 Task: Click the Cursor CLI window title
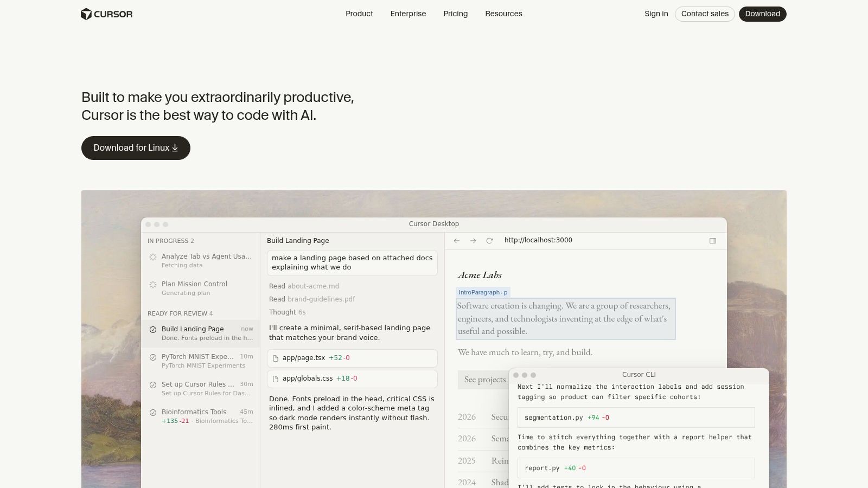[639, 375]
